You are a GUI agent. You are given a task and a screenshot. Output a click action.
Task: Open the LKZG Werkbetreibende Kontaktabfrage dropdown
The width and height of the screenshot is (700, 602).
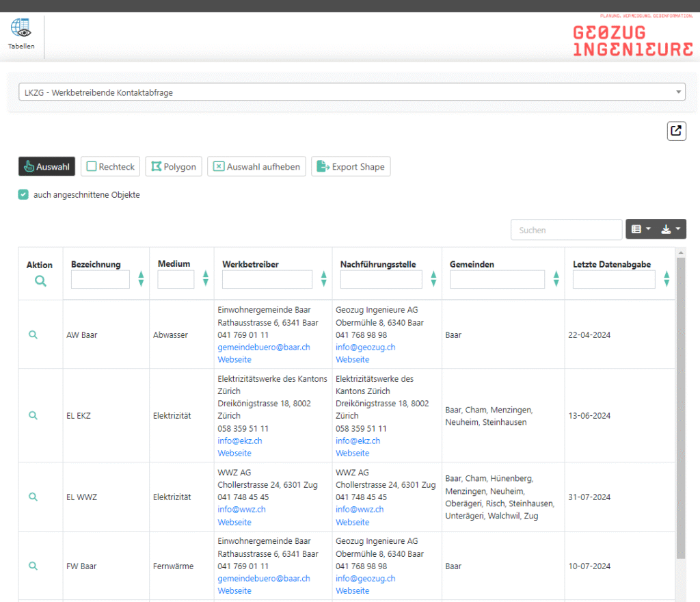pos(350,92)
